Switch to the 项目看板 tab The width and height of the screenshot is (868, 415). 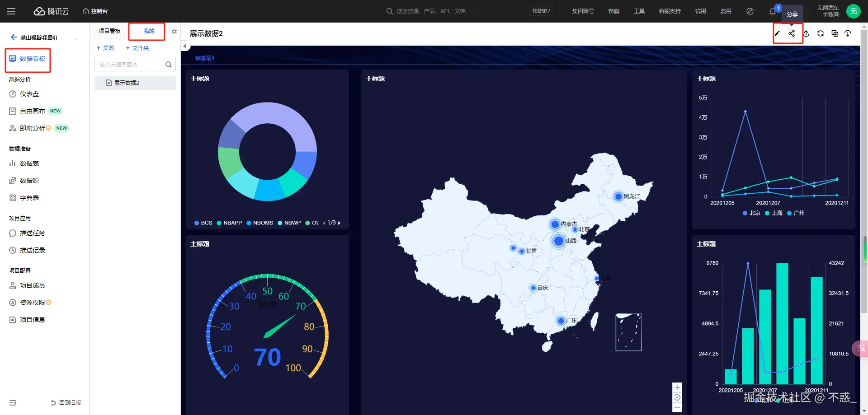point(110,31)
